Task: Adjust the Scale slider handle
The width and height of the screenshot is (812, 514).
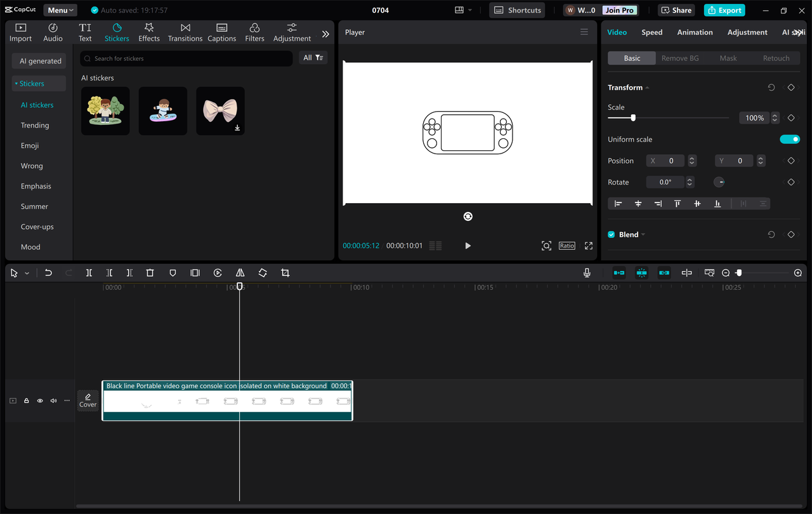Action: point(633,118)
